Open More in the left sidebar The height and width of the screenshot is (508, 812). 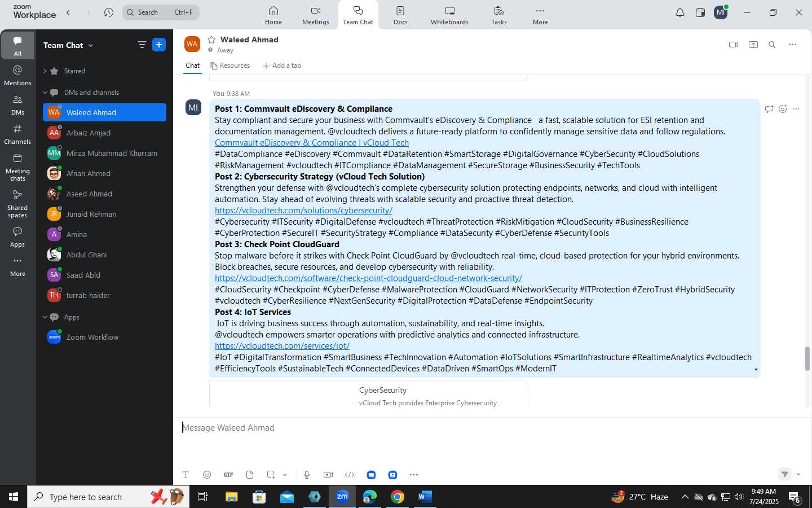(x=17, y=267)
